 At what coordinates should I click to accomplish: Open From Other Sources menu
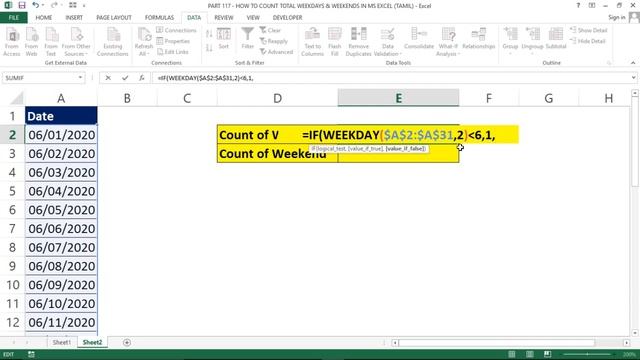point(76,42)
